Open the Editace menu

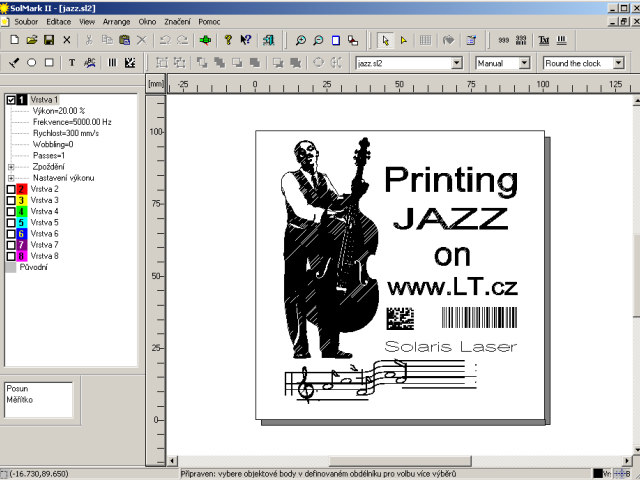(58, 22)
